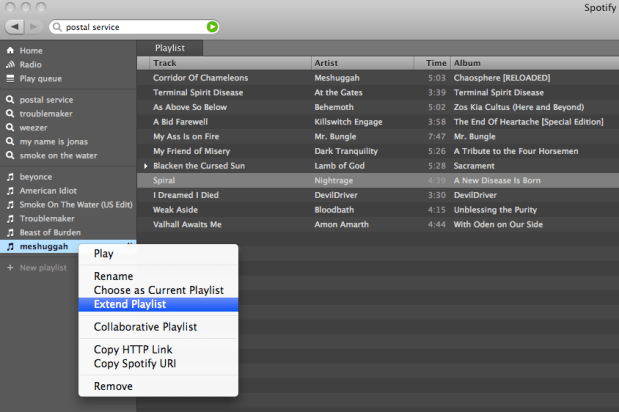Click the Radio broadcast icon
Screen dimensions: 619x412
pyautogui.click(x=10, y=64)
